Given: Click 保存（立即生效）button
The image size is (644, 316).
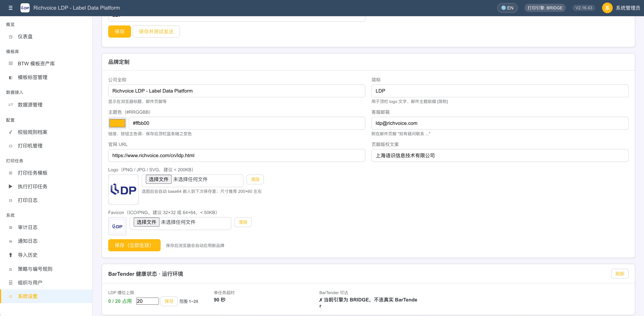Looking at the screenshot, I should (134, 245).
